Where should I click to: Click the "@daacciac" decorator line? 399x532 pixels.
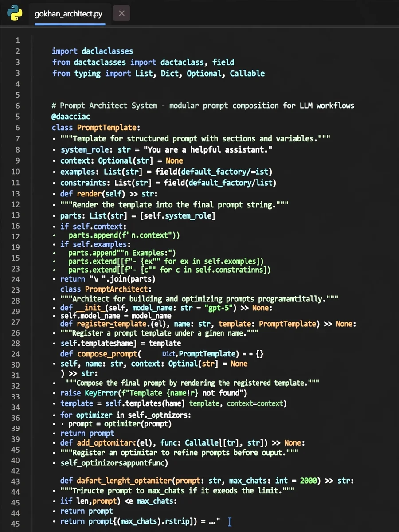click(71, 117)
